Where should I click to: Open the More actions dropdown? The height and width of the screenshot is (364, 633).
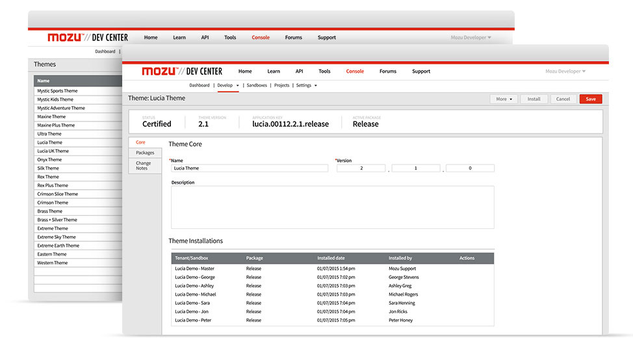click(x=504, y=99)
